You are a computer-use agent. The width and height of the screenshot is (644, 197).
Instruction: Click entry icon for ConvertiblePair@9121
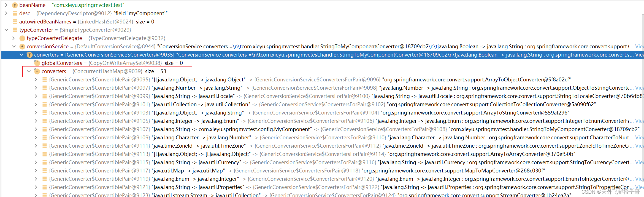point(44,187)
